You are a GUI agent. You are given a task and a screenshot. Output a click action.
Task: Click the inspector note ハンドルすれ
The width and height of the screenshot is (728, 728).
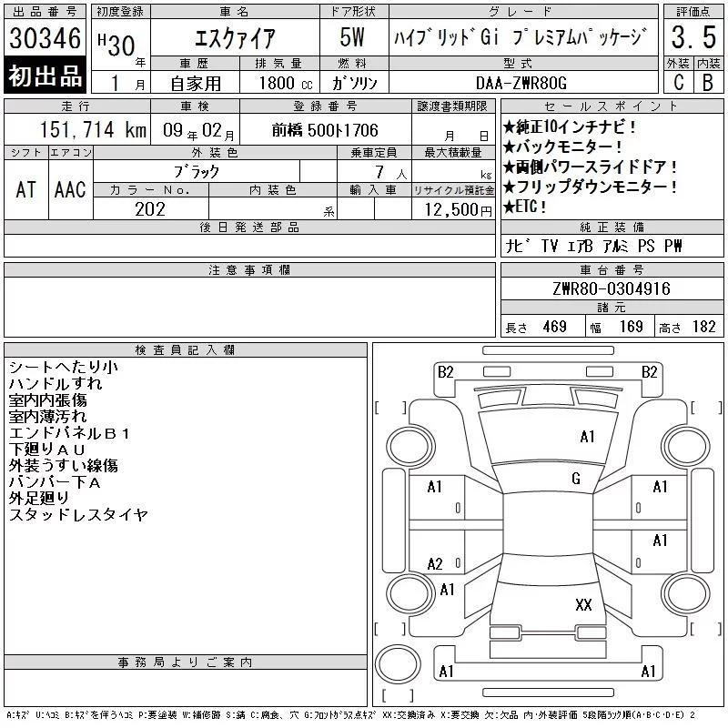point(56,383)
